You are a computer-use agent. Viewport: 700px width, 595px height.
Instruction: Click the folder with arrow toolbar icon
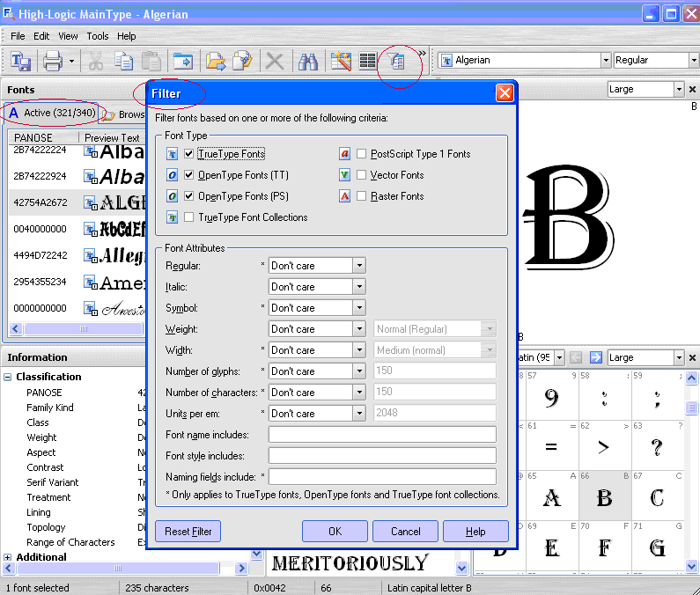[x=216, y=61]
